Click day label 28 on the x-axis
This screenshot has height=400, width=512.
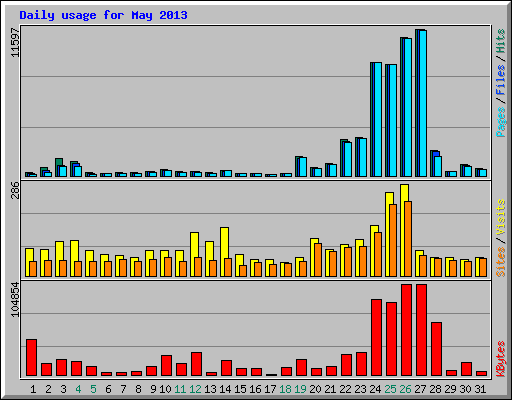[x=435, y=389]
